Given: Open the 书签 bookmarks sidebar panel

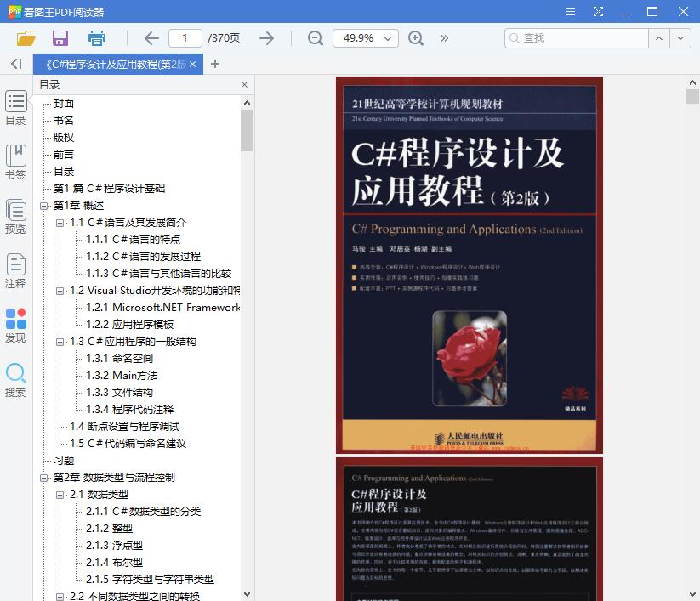Looking at the screenshot, I should click(x=15, y=162).
